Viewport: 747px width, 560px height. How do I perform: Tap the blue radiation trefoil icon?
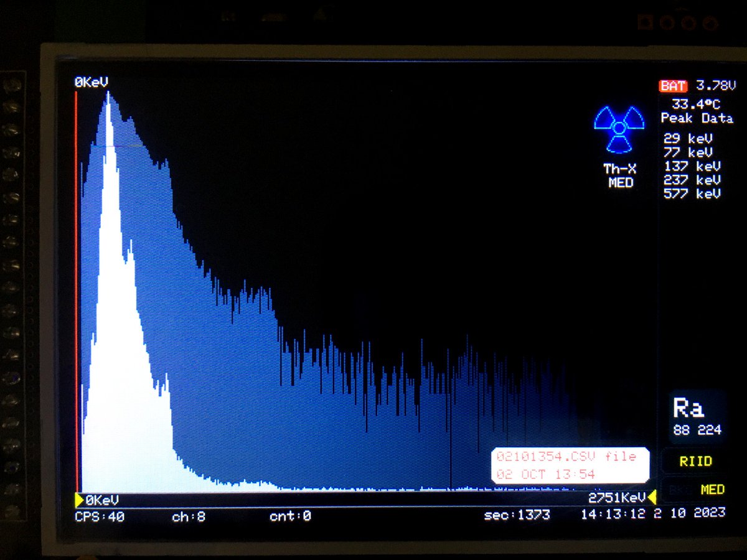pyautogui.click(x=619, y=129)
